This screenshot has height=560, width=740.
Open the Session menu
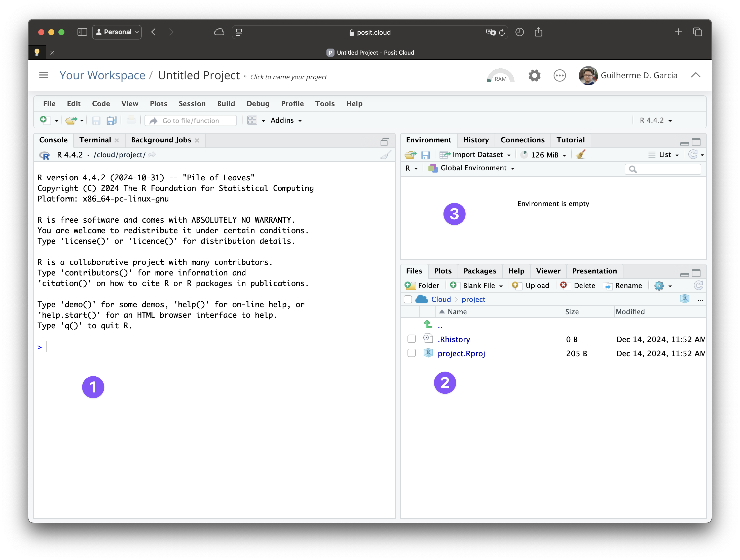(x=192, y=104)
